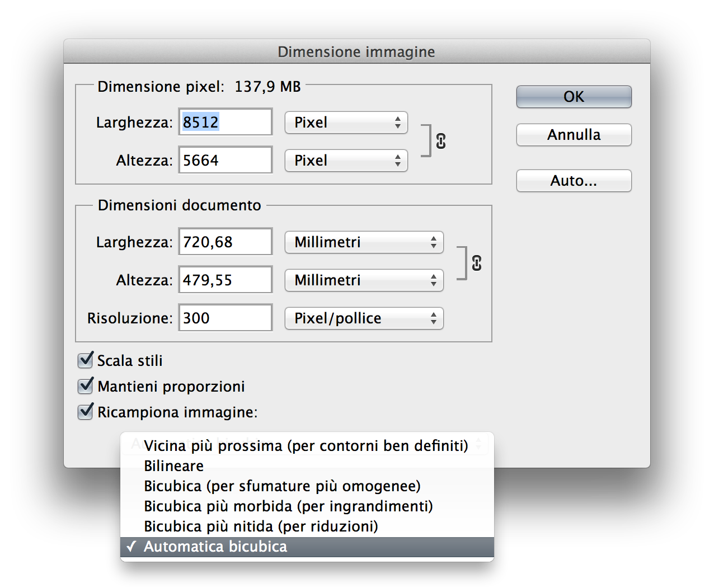Cancel the dialog with Annulla
714x588 pixels.
click(573, 135)
